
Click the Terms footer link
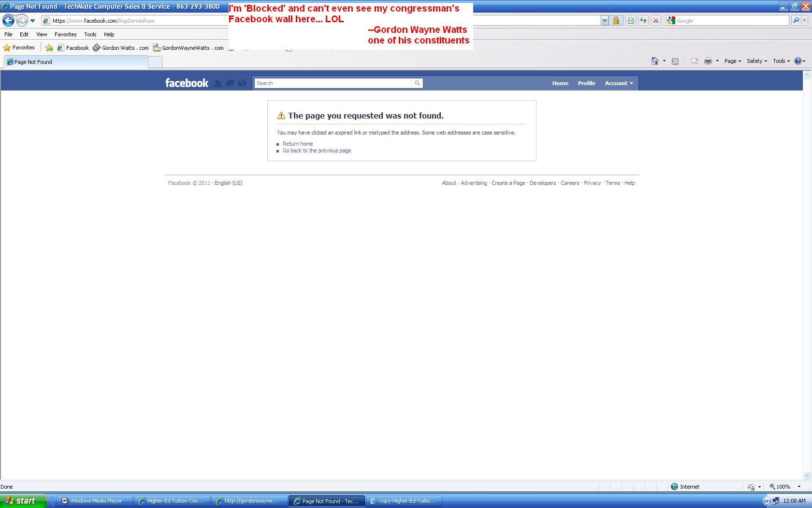tap(612, 183)
